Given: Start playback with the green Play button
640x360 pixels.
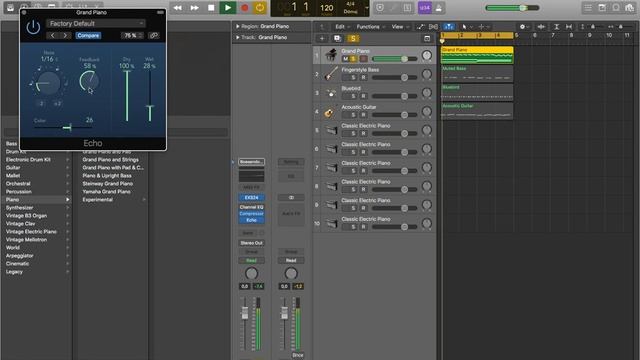Looking at the screenshot, I should coord(228,8).
